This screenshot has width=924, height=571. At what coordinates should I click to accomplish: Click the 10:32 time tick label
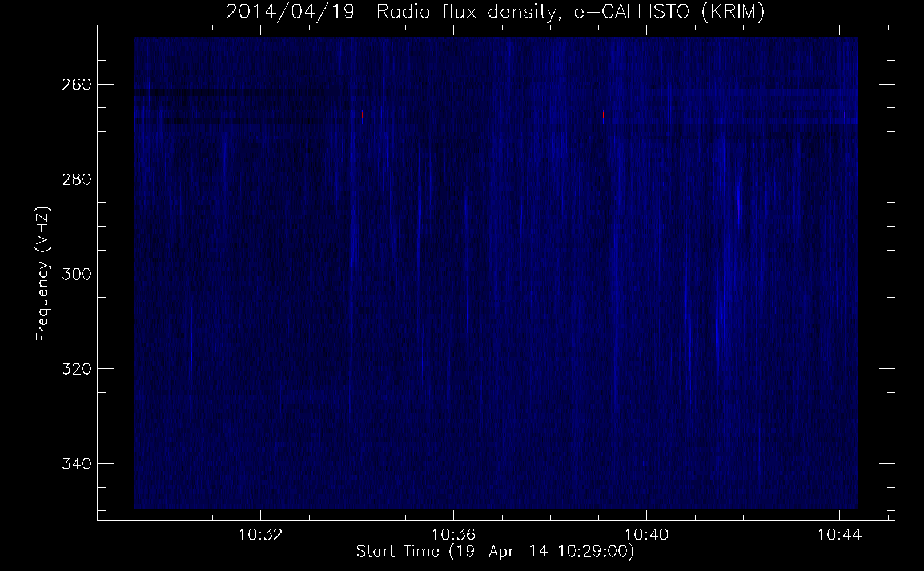(x=260, y=535)
